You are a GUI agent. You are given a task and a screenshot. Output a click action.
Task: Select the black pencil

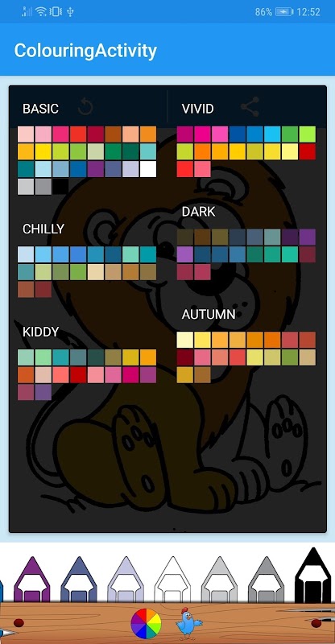pyautogui.click(x=313, y=576)
